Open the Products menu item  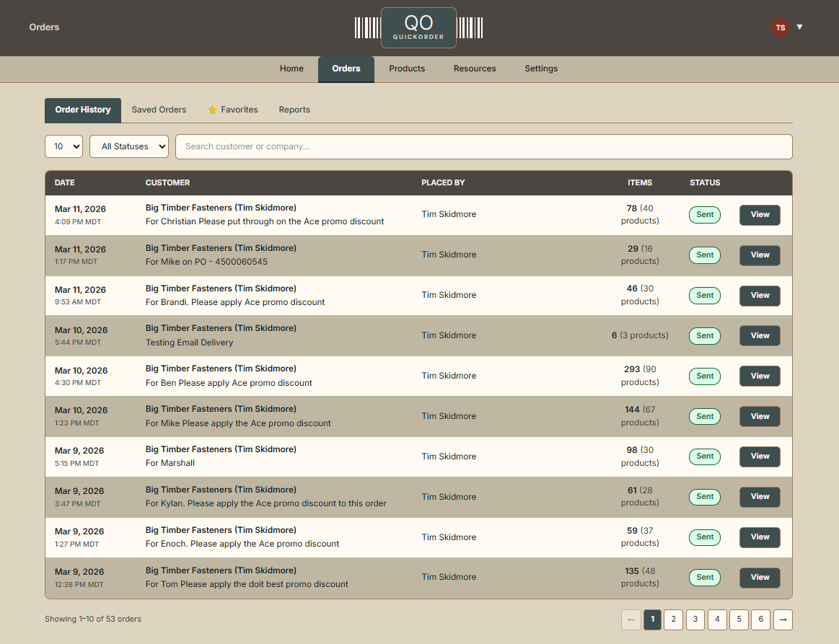point(407,69)
